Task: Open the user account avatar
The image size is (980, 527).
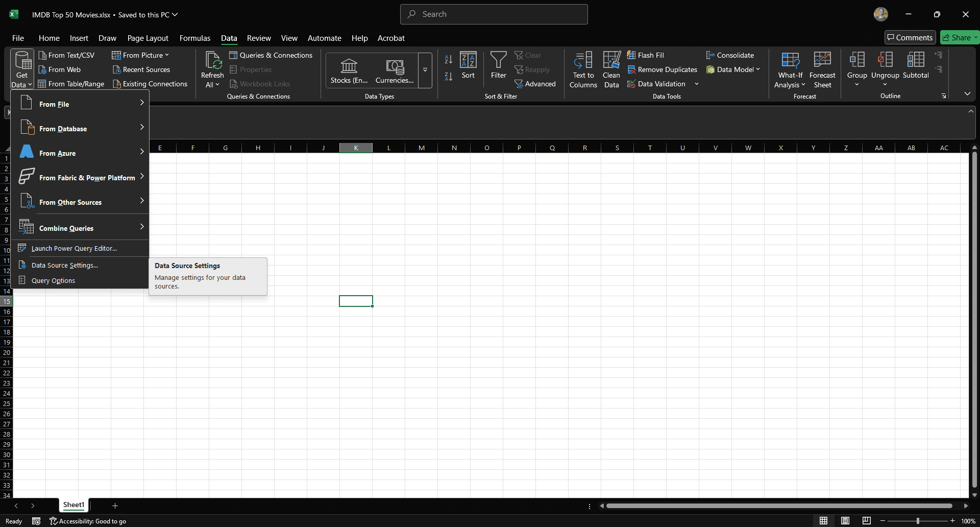Action: point(880,14)
